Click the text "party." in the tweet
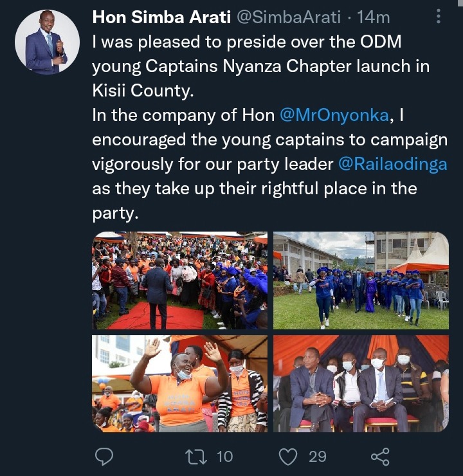 click(x=115, y=214)
